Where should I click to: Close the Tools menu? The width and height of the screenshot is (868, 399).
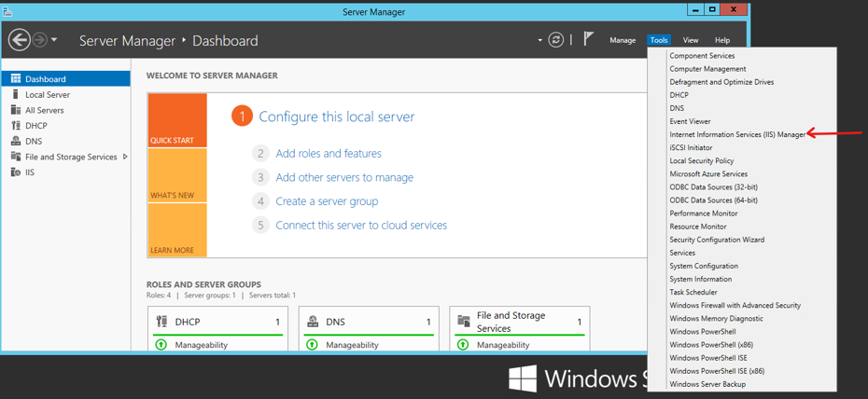(659, 40)
